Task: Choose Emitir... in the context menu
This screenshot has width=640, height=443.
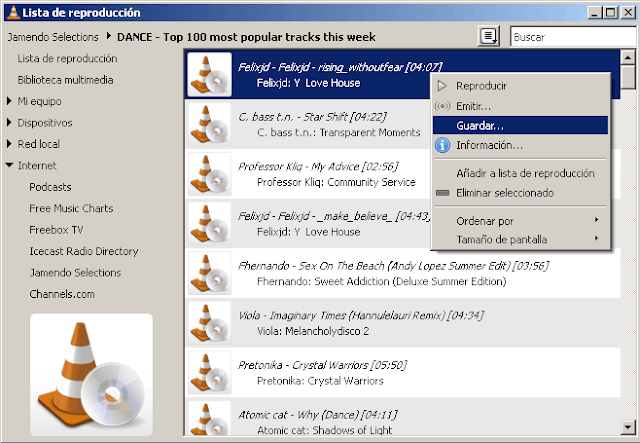Action: [x=521, y=106]
